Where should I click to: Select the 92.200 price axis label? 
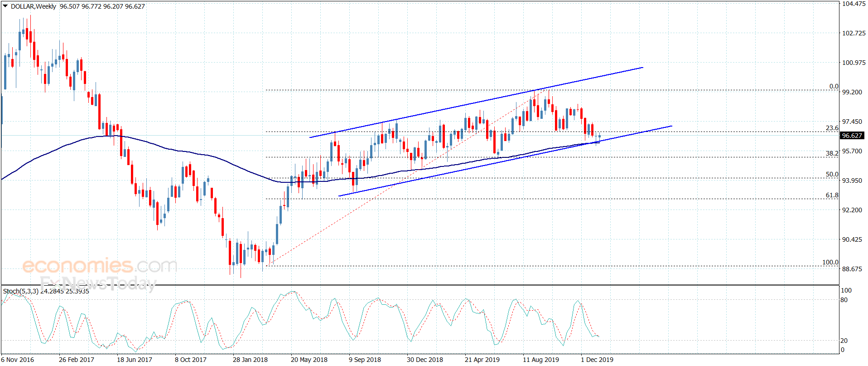point(852,210)
